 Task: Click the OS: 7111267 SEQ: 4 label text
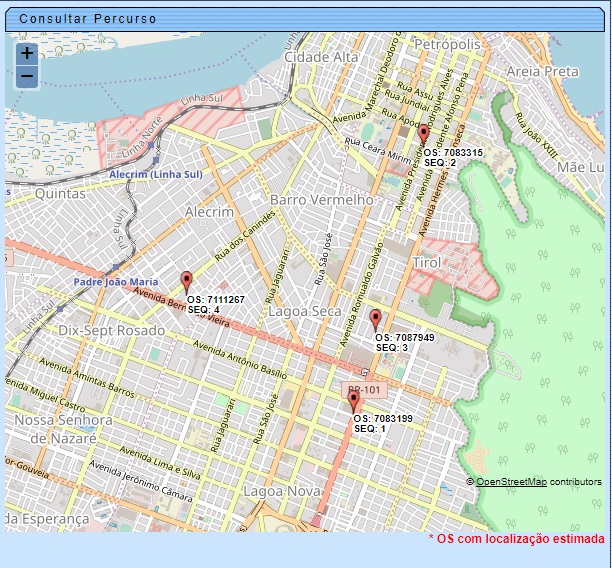[x=216, y=304]
